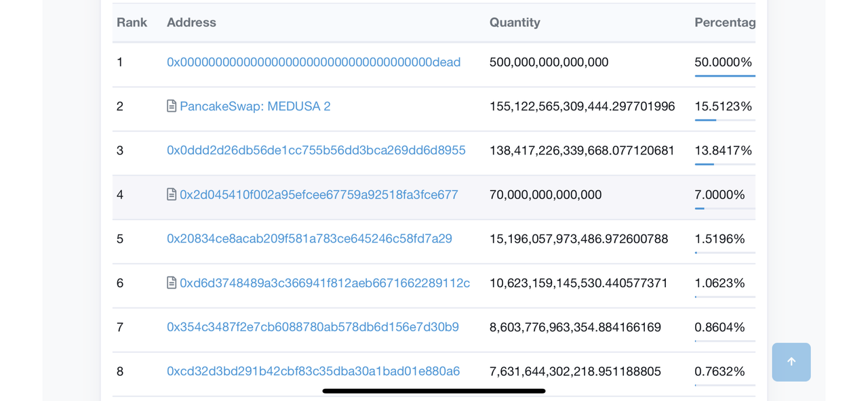This screenshot has width=868, height=401.
Task: Click contract icon beside PancakeSwap: MEDUSA 2
Action: 172,106
